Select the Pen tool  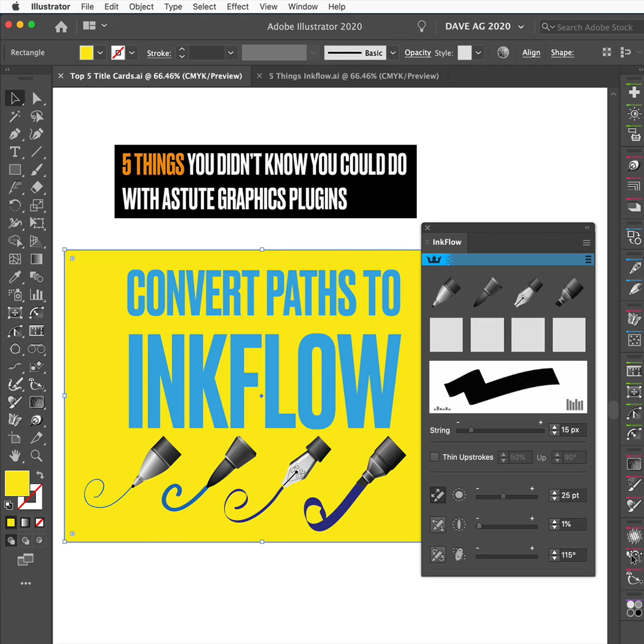15,134
